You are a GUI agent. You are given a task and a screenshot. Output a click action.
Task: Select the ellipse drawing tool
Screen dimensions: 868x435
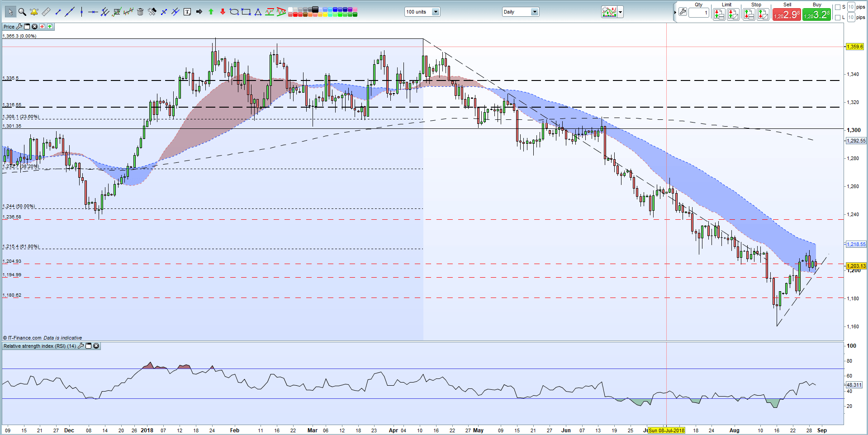pos(234,12)
